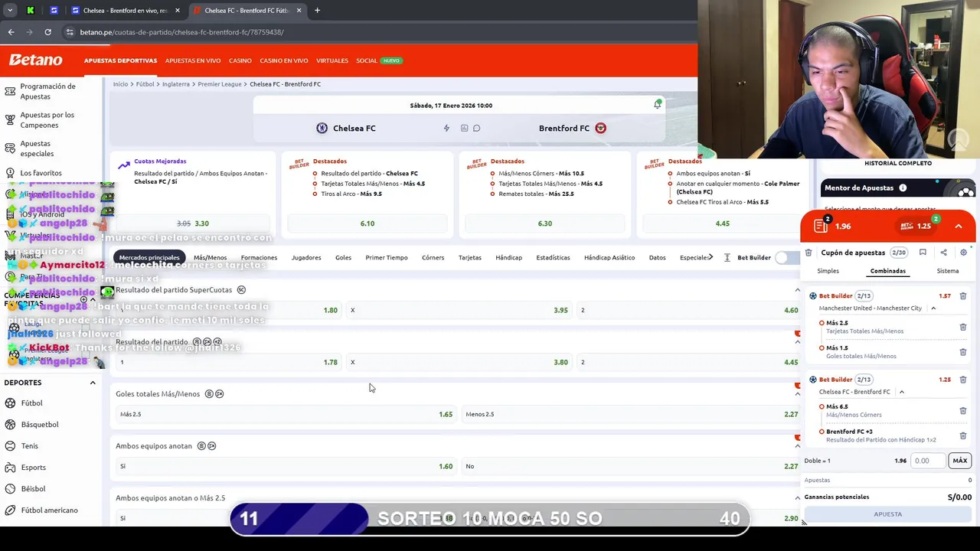Open Casino en Vivo menu item
This screenshot has width=980, height=551.
[284, 60]
